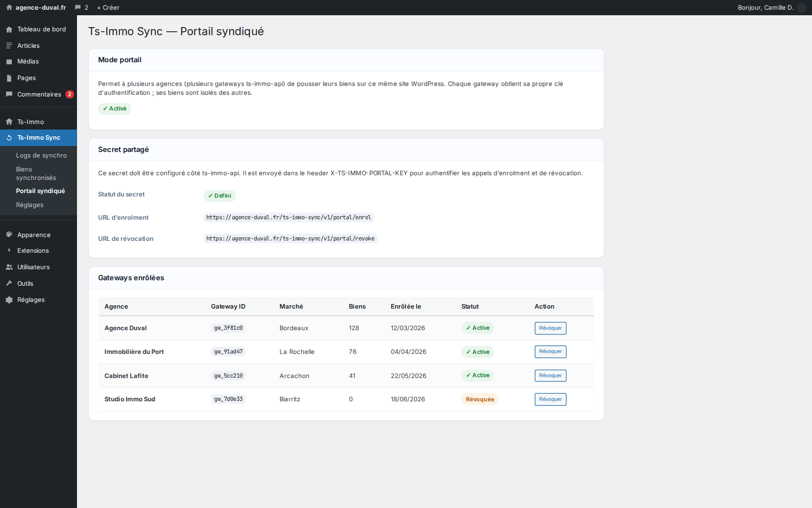This screenshot has height=508, width=812.
Task: Click gateway ID gw_7d0e33
Action: [228, 399]
